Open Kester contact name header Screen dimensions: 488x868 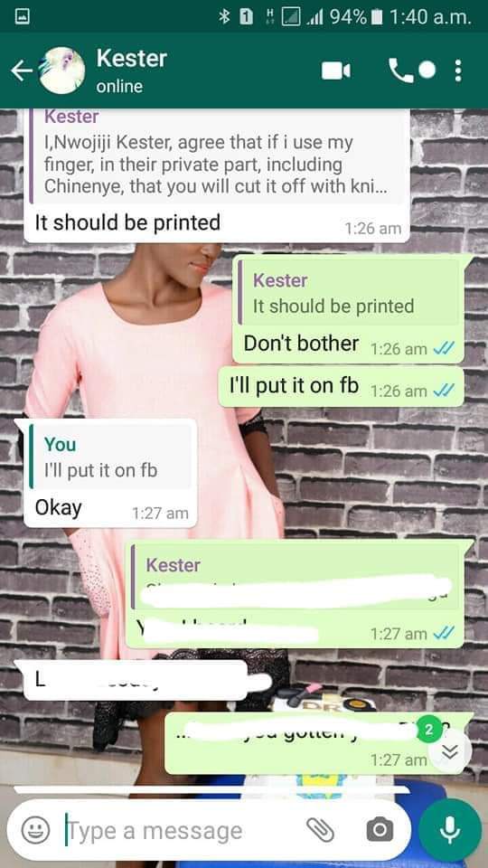pos(132,59)
